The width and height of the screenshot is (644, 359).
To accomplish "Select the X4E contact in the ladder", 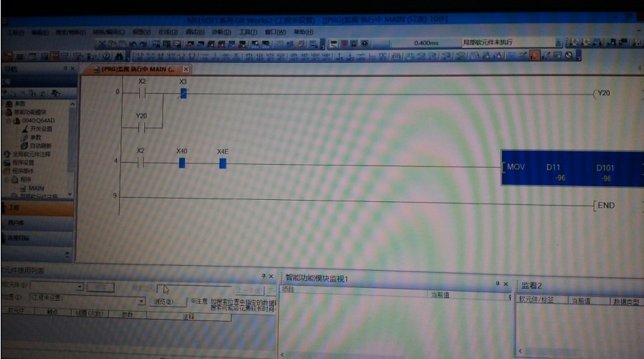I will click(x=222, y=163).
